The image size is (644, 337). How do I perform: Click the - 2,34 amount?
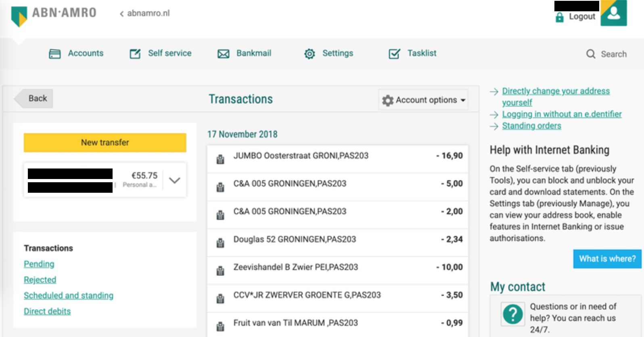point(452,239)
